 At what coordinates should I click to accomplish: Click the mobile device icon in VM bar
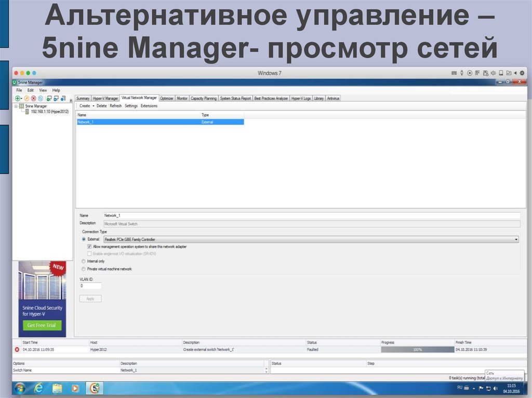tap(501, 73)
